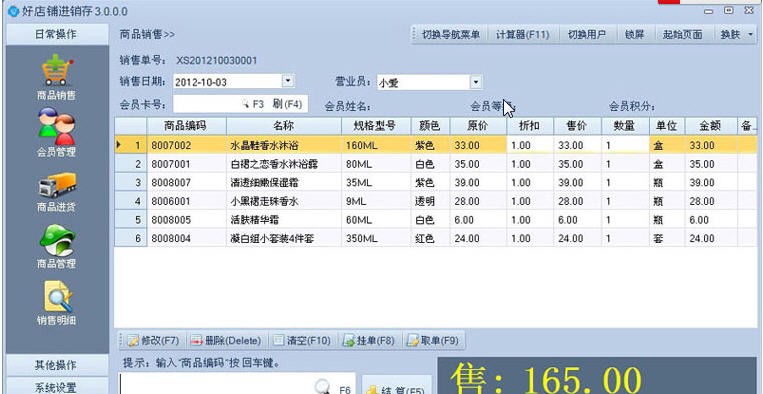This screenshot has width=763, height=394.
Task: Click the 数量 cell in row 1
Action: tap(625, 145)
